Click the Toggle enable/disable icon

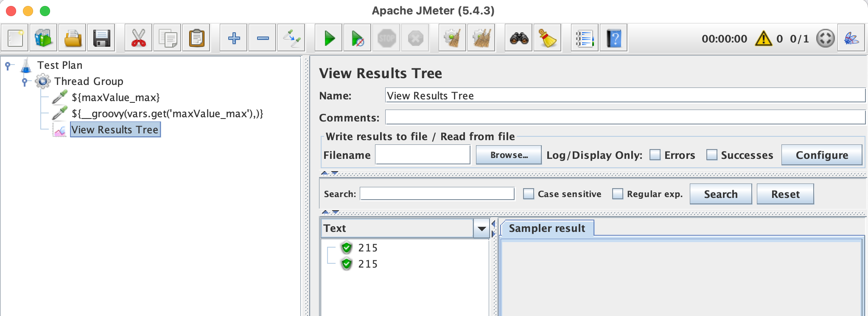(291, 38)
